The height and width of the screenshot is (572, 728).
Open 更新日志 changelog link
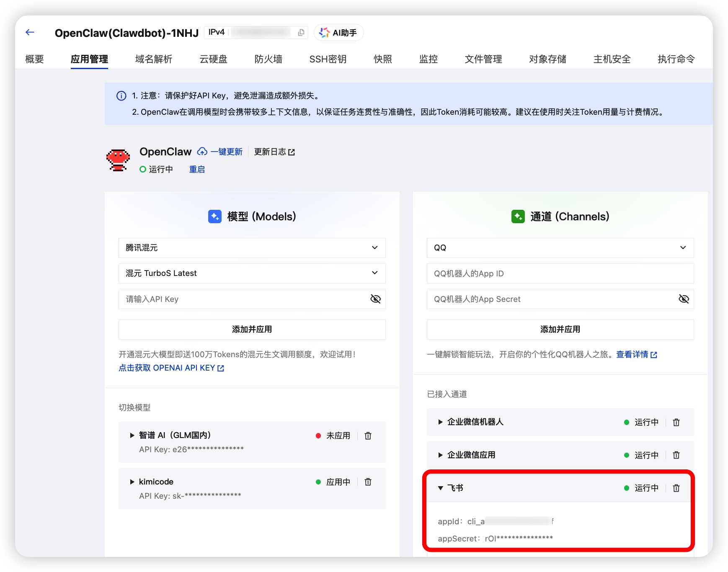coord(274,152)
